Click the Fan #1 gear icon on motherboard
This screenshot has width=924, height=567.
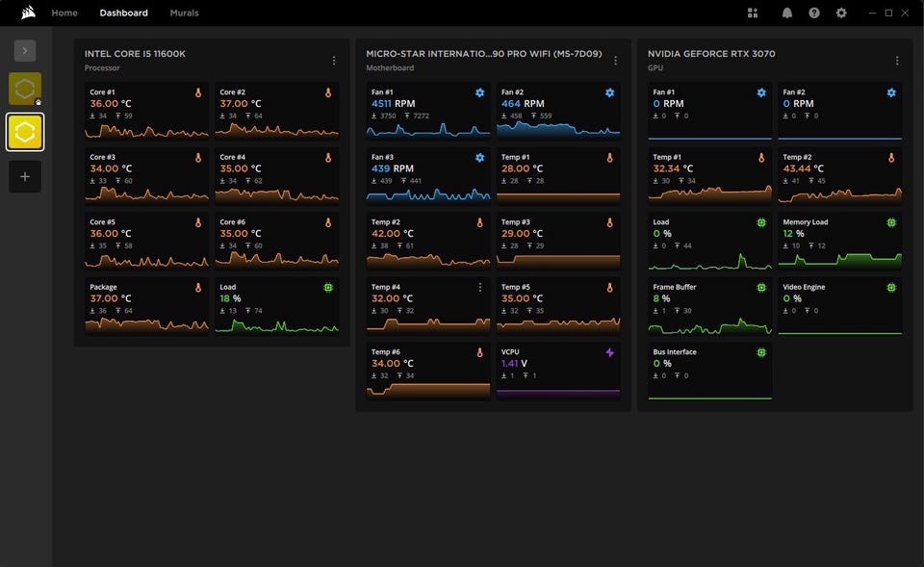click(479, 92)
